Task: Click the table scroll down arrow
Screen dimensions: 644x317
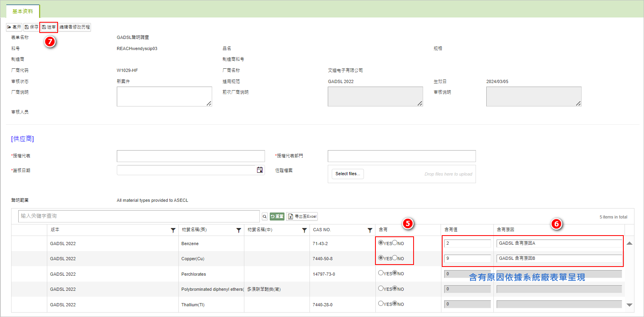Action: point(629,305)
